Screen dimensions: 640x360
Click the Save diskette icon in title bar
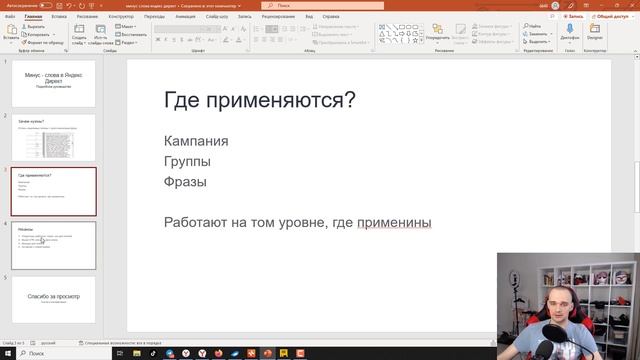(x=60, y=6)
